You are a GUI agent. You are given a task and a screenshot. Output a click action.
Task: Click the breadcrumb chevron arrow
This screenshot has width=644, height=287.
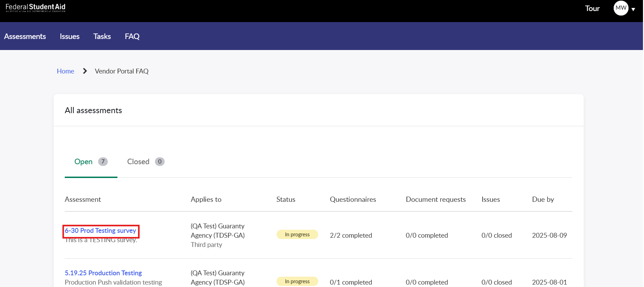pyautogui.click(x=85, y=71)
